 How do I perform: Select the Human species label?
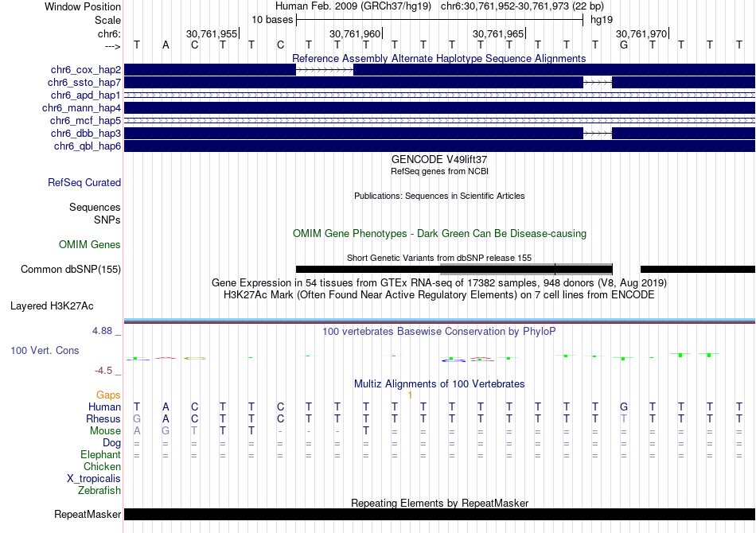click(x=104, y=407)
